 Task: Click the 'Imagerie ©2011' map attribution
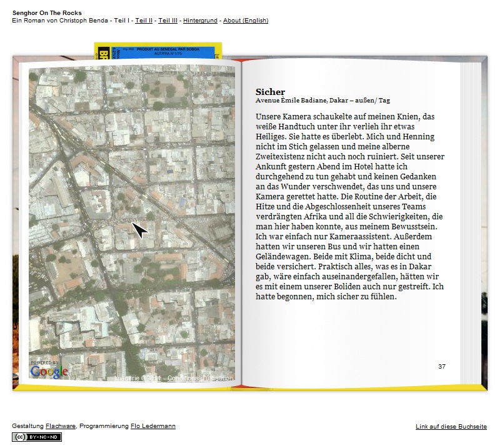[138, 378]
